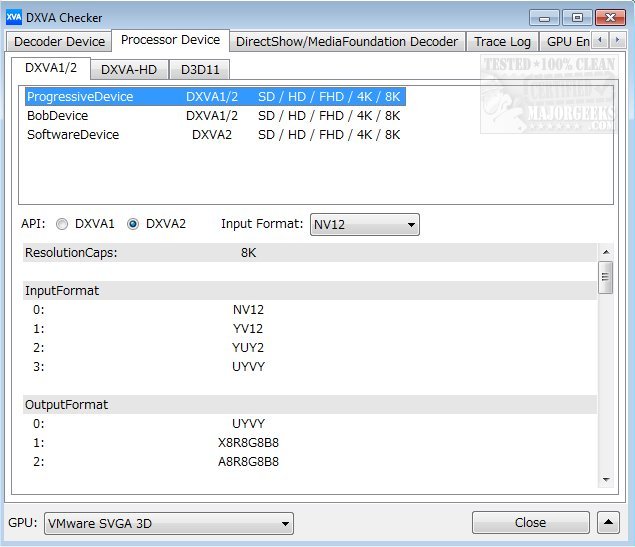Click the up-arrow expand button beside Close
Image resolution: width=635 pixels, height=547 pixels.
(x=608, y=522)
